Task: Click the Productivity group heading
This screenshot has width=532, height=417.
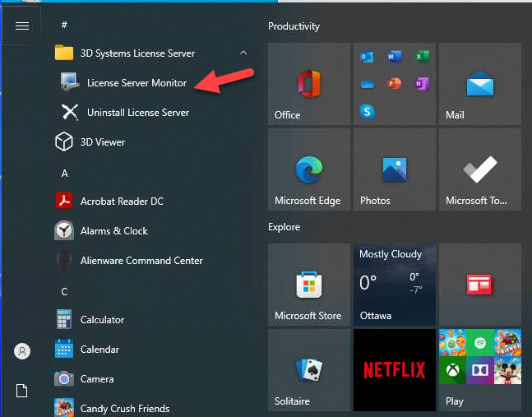Action: click(x=294, y=26)
